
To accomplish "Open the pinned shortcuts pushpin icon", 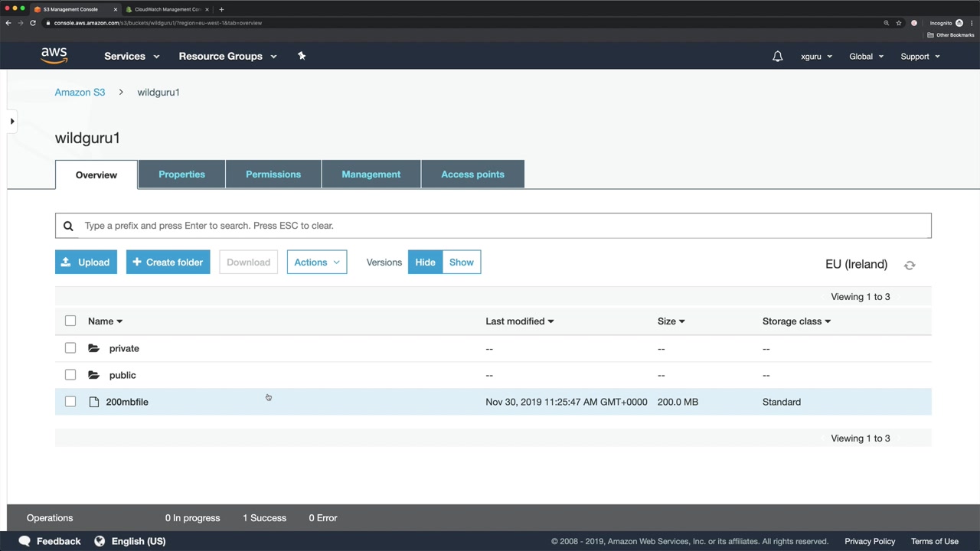I will coord(302,56).
